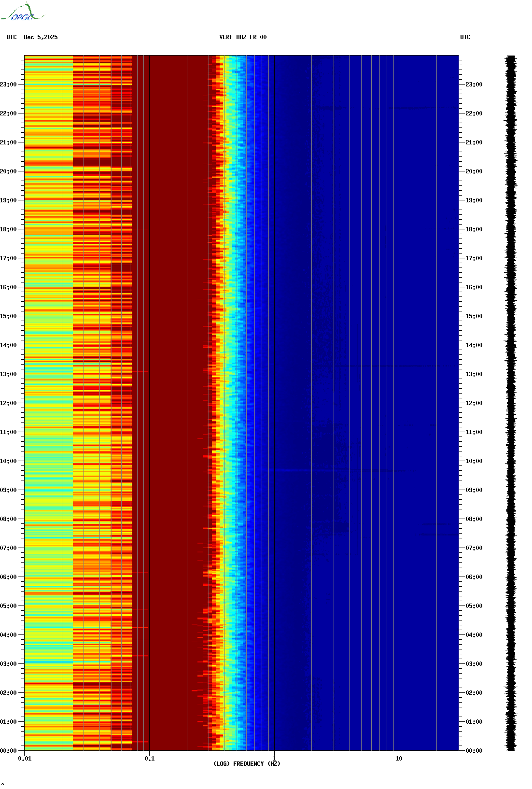Click the OGS logo
The image size is (532, 789).
(22, 13)
